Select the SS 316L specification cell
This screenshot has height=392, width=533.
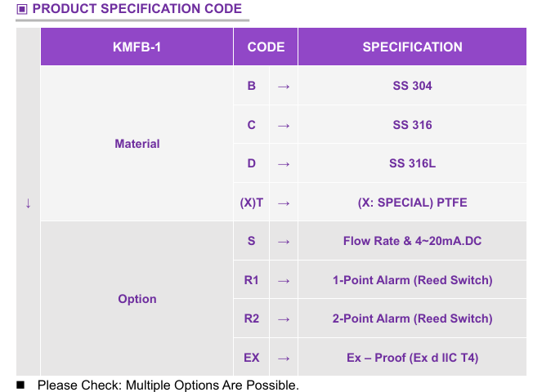412,163
